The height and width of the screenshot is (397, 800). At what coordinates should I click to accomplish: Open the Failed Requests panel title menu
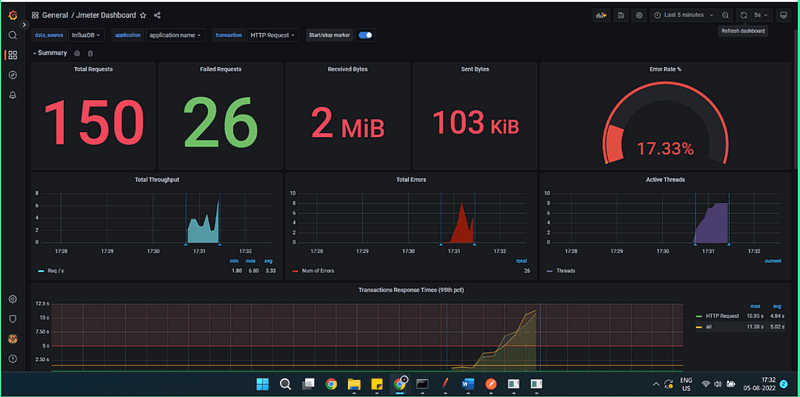[220, 69]
